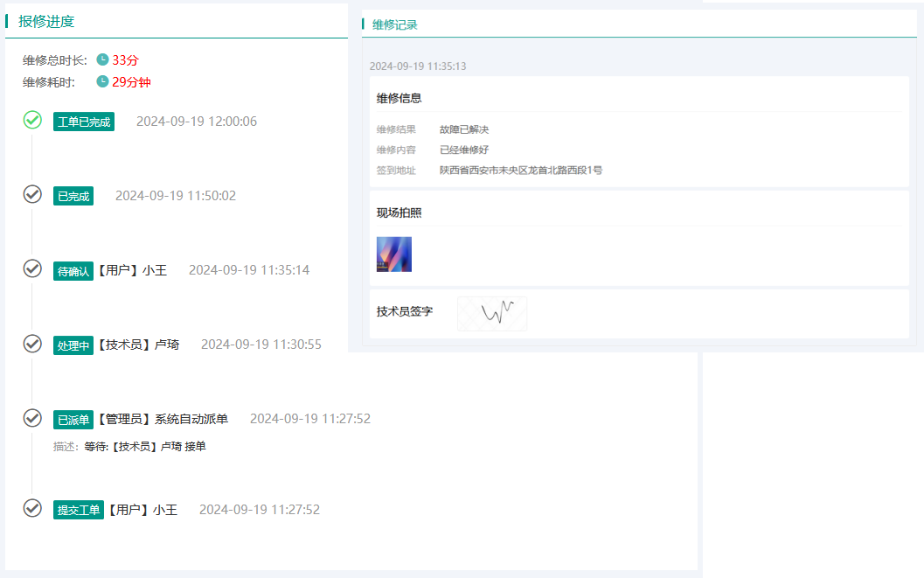Toggle the 待确认 status badge
This screenshot has height=578, width=924.
point(73,270)
